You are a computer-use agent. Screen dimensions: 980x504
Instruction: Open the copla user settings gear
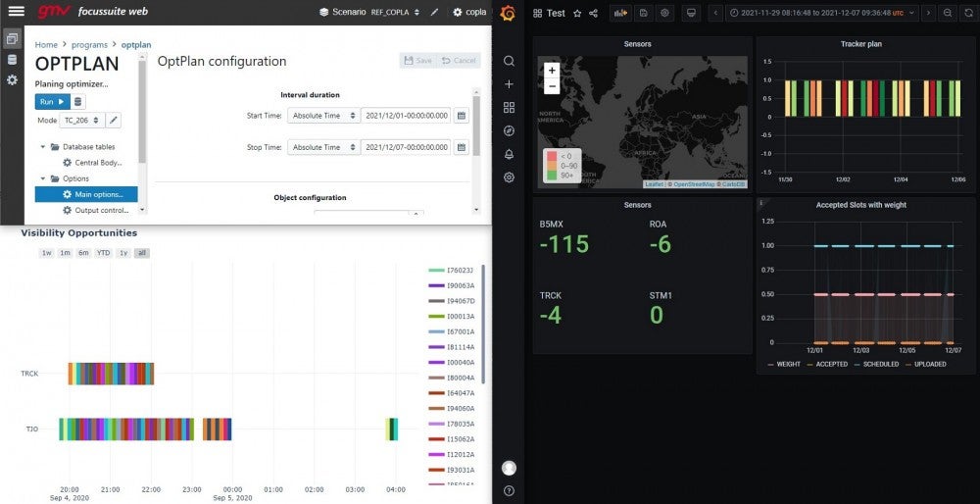pos(458,12)
